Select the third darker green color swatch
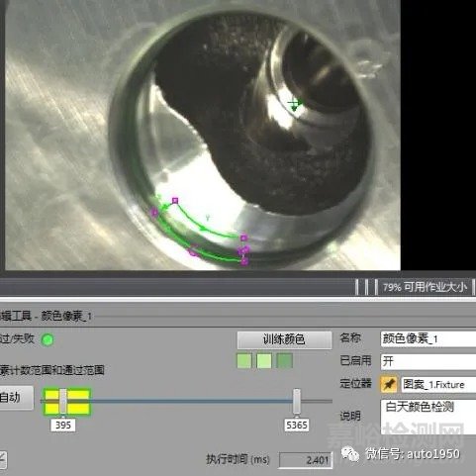This screenshot has width=476, height=476. pos(284,361)
